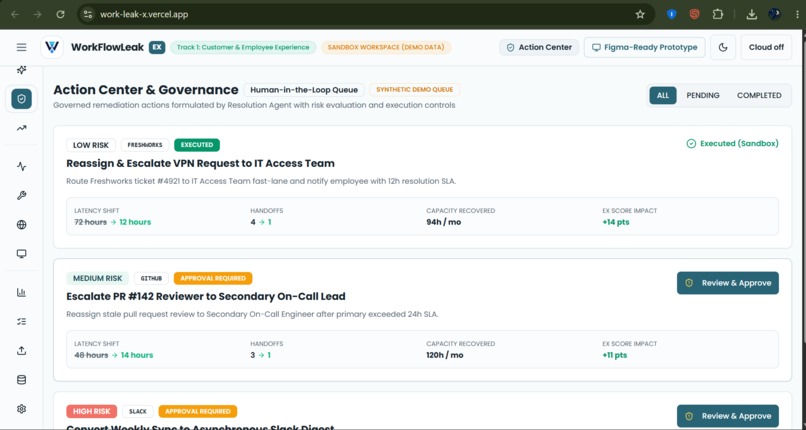Open the Figma-Ready Prototype button

pyautogui.click(x=645, y=47)
